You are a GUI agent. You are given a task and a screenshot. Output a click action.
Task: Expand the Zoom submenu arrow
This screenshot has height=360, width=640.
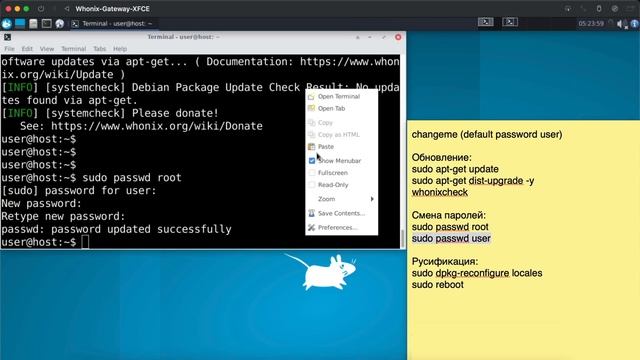[x=372, y=199]
